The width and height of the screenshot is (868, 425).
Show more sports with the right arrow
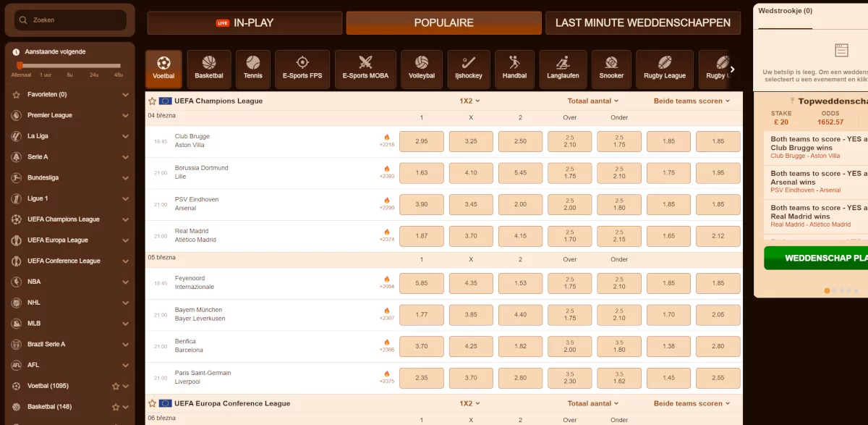point(732,70)
